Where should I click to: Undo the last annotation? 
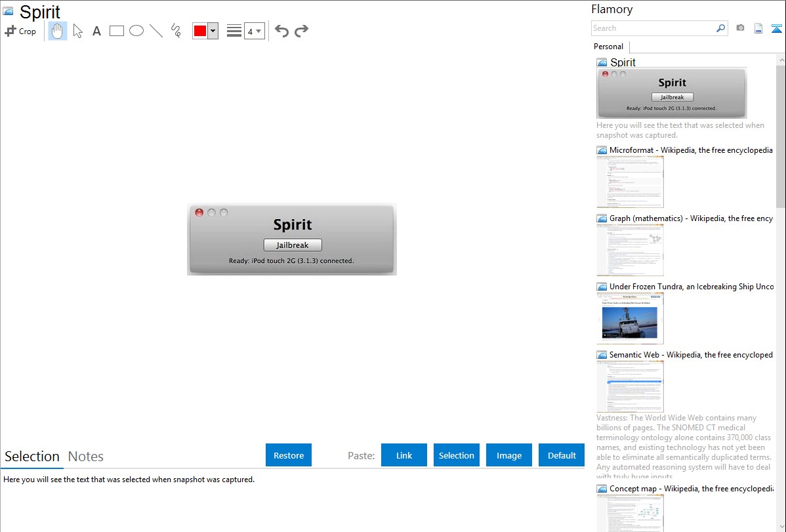[x=281, y=31]
